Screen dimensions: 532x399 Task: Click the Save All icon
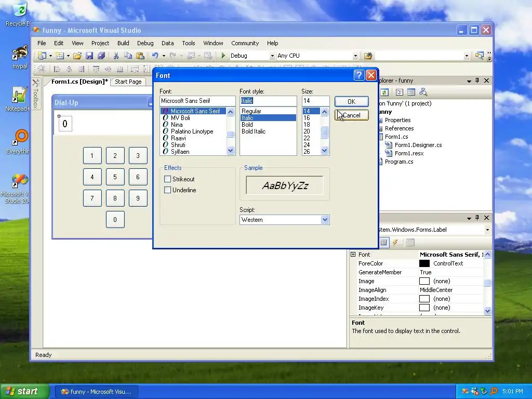click(x=101, y=56)
